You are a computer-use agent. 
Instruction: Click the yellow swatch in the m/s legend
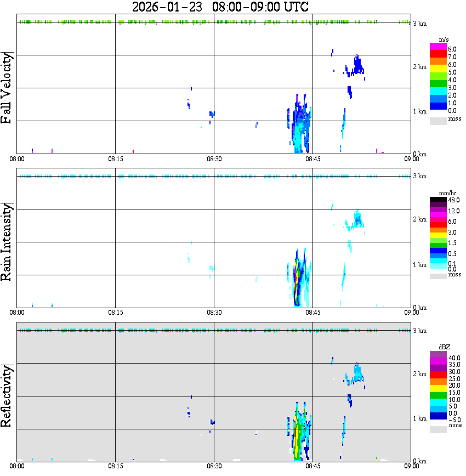(438, 69)
